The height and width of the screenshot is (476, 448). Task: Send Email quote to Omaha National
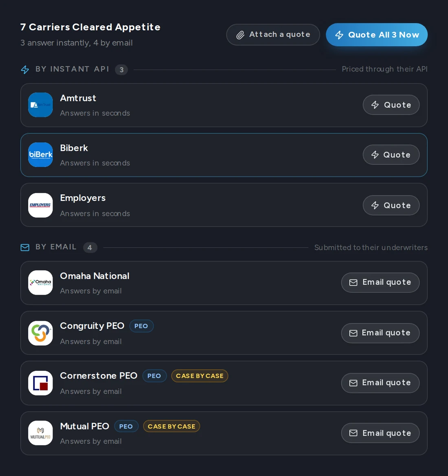pyautogui.click(x=380, y=282)
